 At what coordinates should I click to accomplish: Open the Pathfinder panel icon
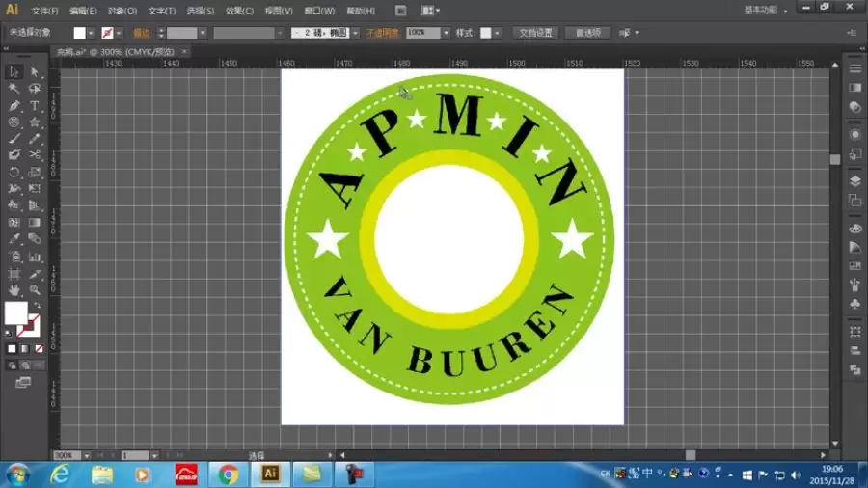[x=854, y=369]
